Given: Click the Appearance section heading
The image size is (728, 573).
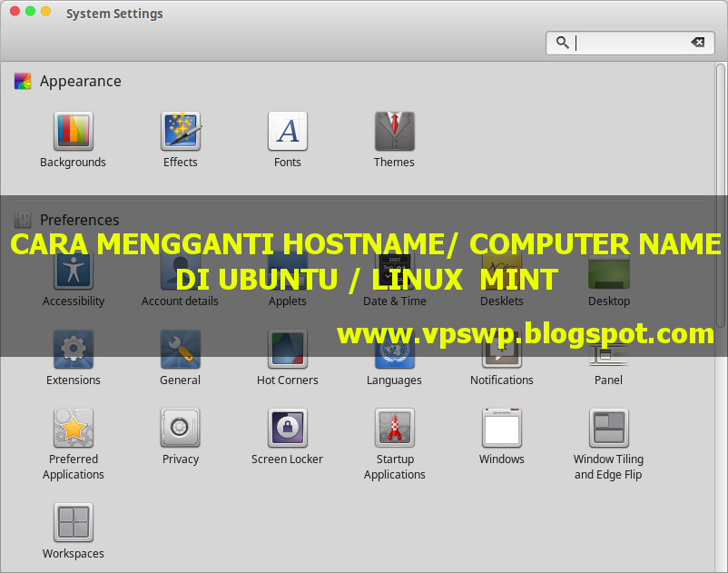Looking at the screenshot, I should 80,81.
